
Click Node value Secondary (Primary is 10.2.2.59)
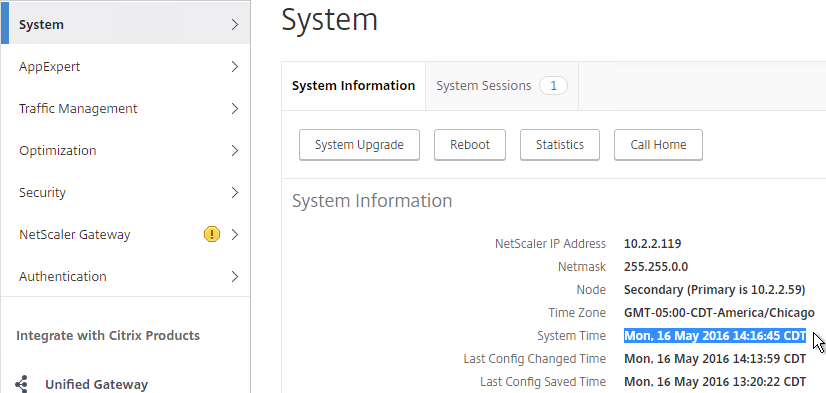[715, 290]
